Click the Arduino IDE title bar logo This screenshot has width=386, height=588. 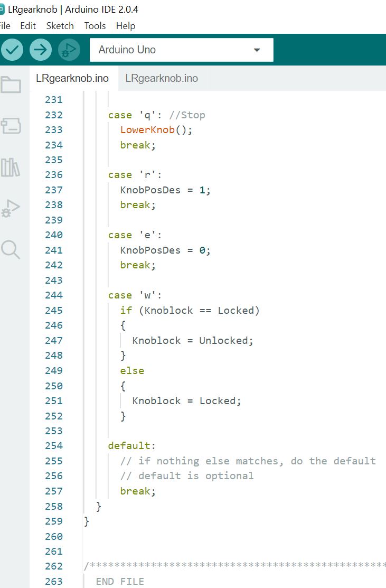(x=2, y=10)
